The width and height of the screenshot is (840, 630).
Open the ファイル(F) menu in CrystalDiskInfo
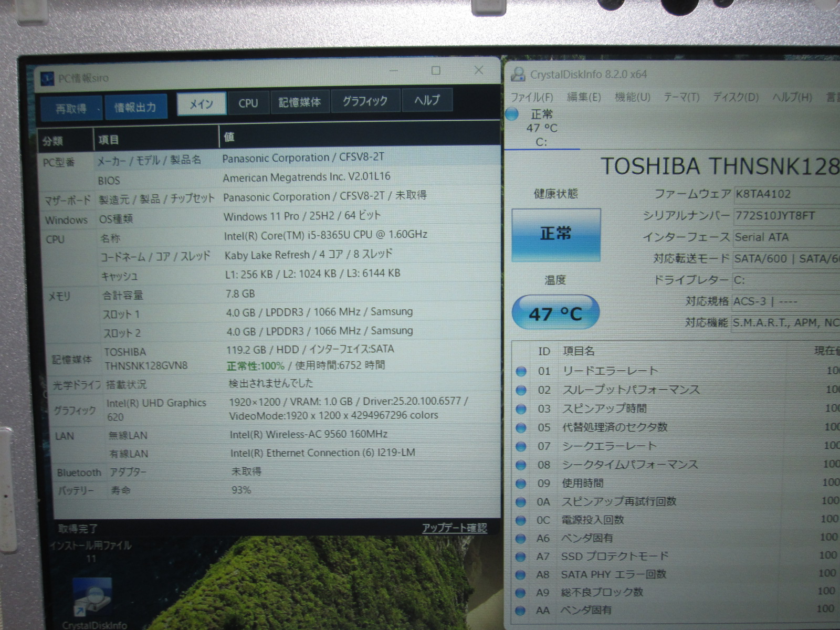[x=532, y=97]
